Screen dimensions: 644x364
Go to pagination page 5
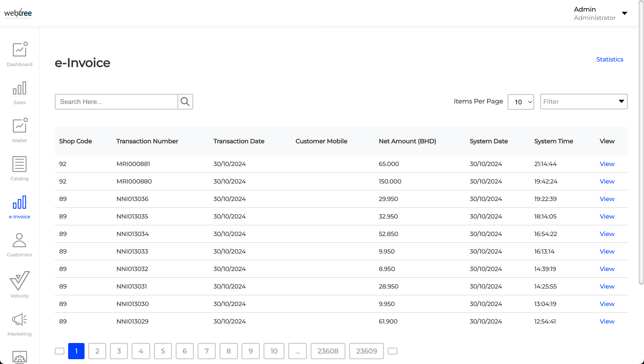(163, 351)
